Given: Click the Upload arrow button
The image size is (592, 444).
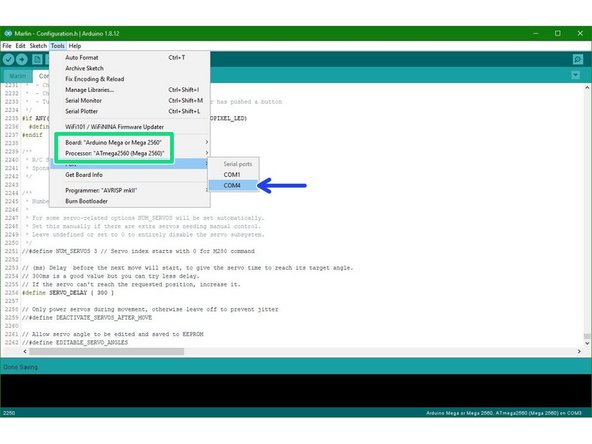Looking at the screenshot, I should [22, 59].
